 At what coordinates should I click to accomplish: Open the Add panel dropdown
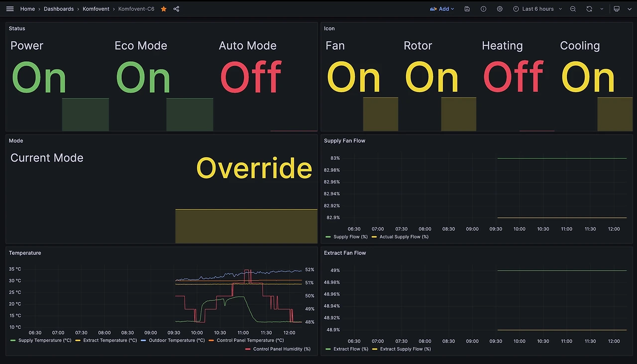click(442, 9)
